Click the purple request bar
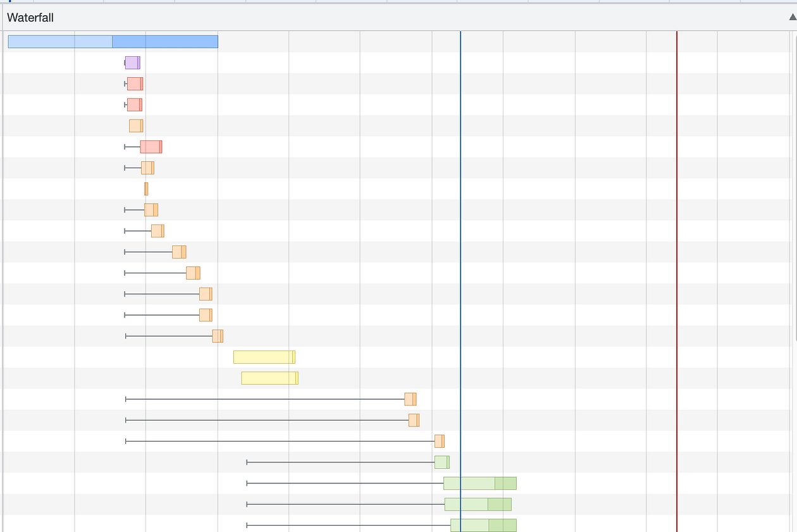This screenshot has height=532, width=797. click(x=132, y=63)
